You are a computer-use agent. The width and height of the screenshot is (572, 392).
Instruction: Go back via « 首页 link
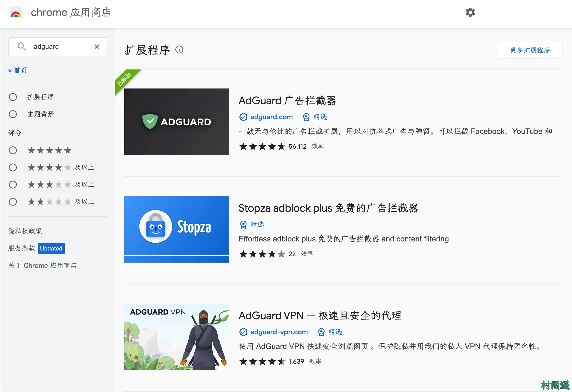17,70
